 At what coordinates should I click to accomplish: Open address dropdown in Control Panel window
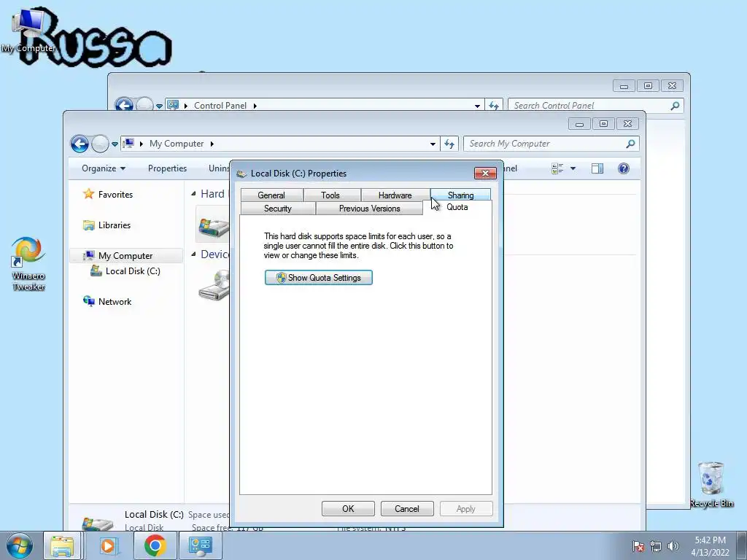(x=477, y=106)
